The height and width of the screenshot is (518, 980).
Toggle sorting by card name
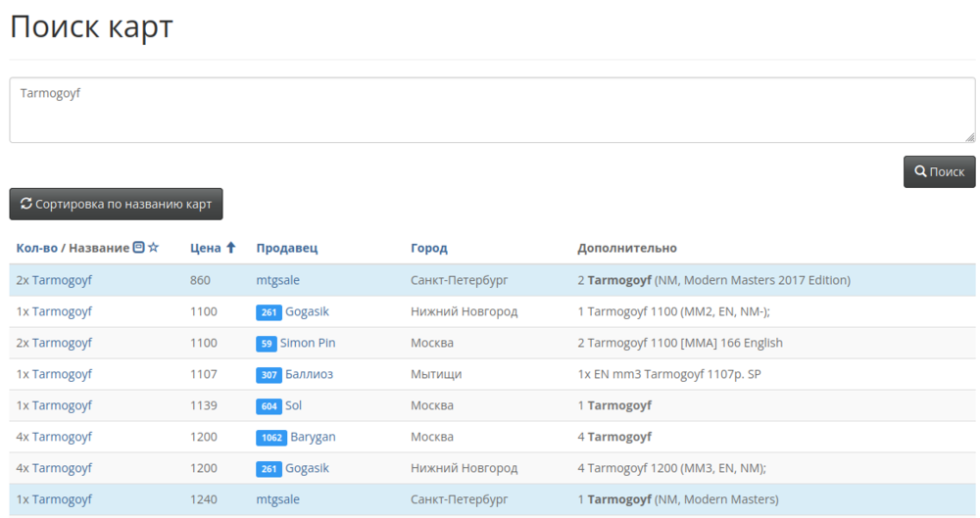tap(116, 204)
